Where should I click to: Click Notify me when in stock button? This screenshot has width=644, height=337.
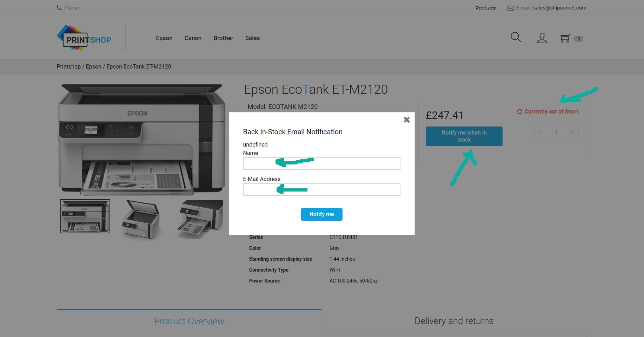(x=464, y=136)
